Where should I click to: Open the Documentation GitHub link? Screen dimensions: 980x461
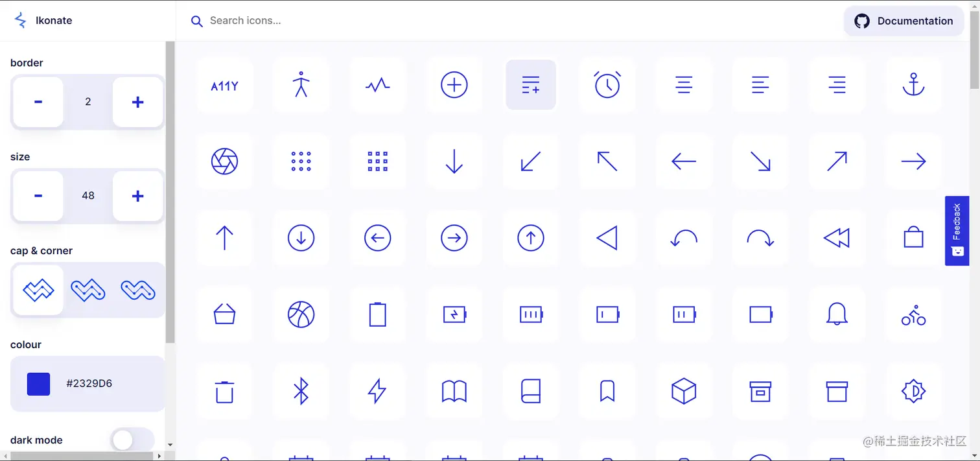point(904,21)
